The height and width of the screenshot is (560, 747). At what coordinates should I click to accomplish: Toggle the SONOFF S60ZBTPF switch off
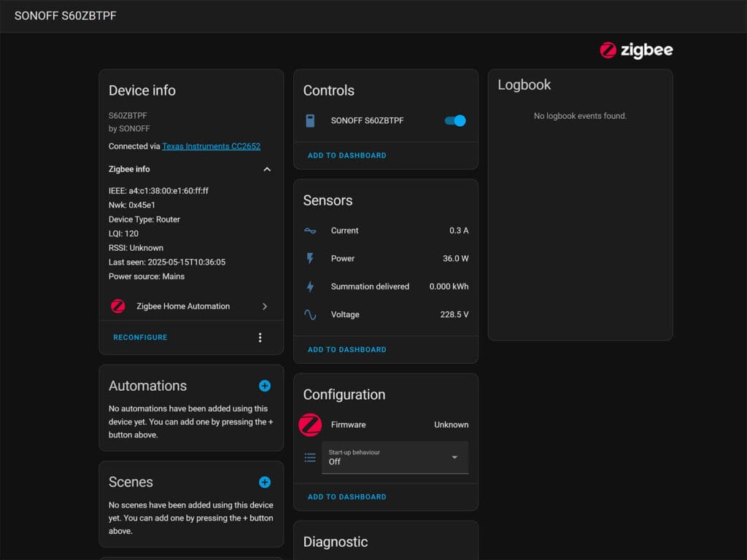click(455, 121)
